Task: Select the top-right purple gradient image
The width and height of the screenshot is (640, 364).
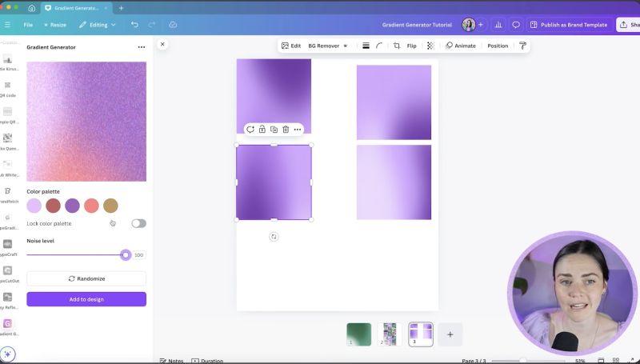Action: (x=394, y=102)
